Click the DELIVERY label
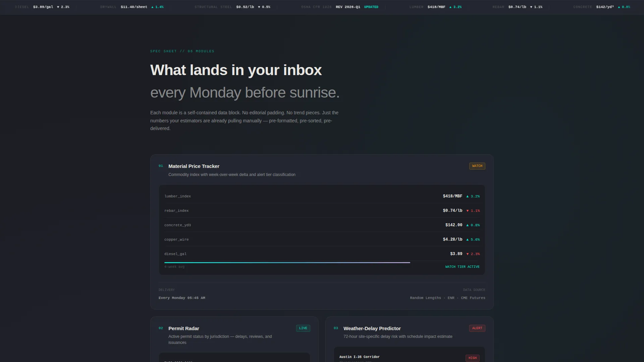 coord(167,290)
